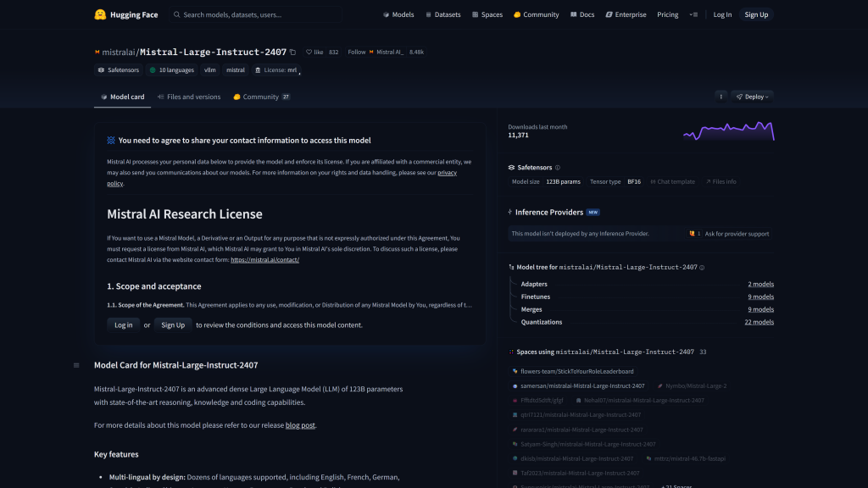868x488 pixels.
Task: Click Log in inside the gated access box
Action: point(124,324)
